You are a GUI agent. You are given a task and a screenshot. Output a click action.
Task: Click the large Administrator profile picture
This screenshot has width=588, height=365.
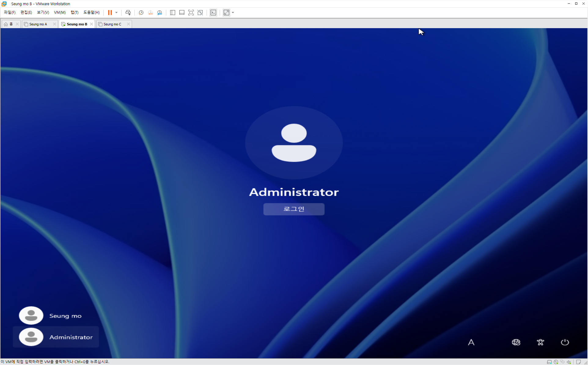[294, 143]
